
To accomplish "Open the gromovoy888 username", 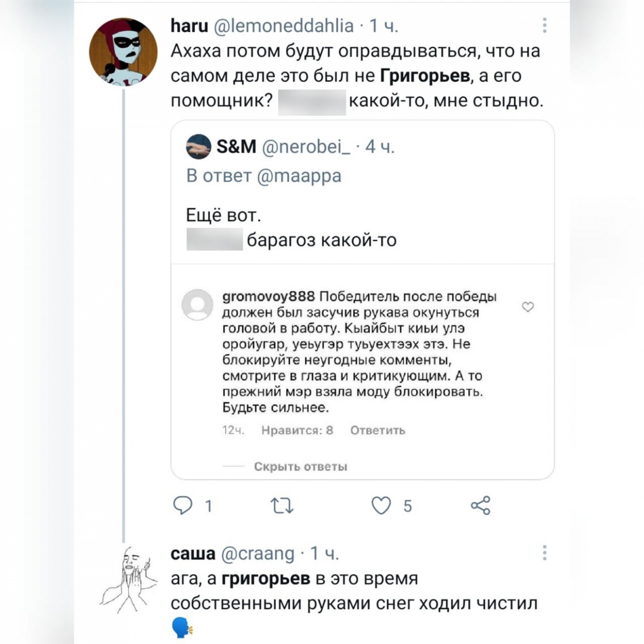I will [269, 297].
